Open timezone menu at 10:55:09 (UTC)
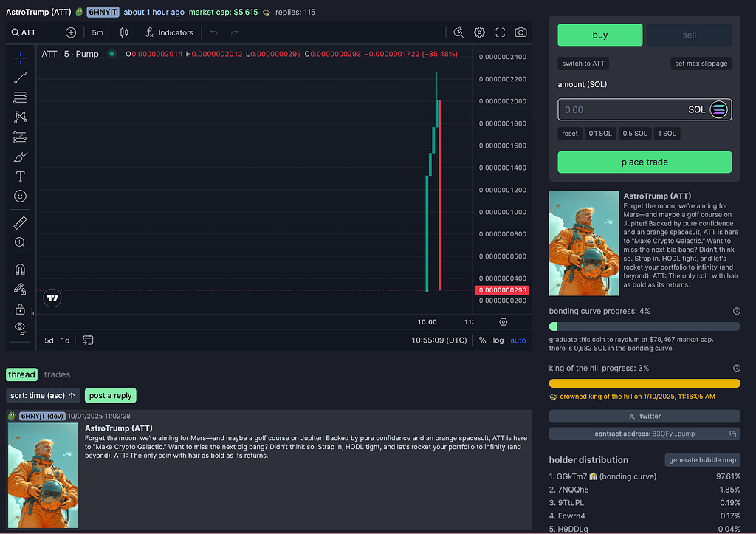This screenshot has height=534, width=756. (439, 340)
